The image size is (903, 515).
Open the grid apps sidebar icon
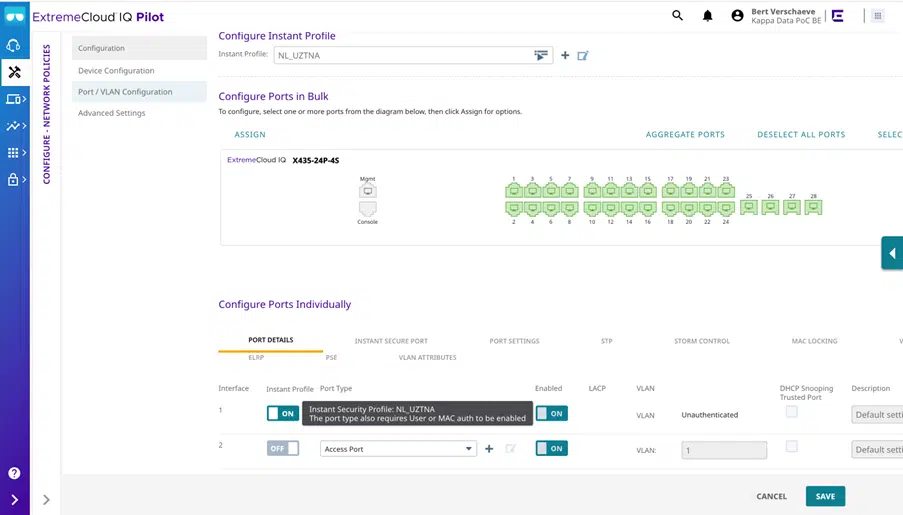(13, 153)
